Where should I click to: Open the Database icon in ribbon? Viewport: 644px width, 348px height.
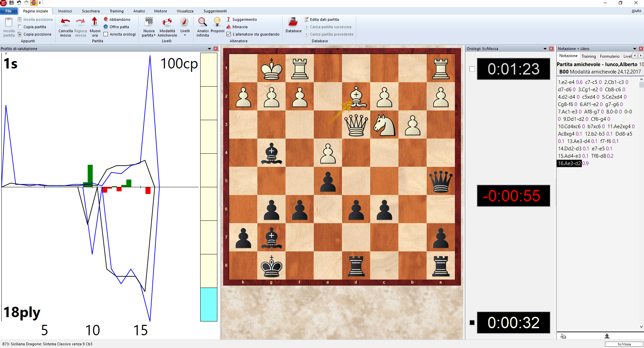pos(293,23)
